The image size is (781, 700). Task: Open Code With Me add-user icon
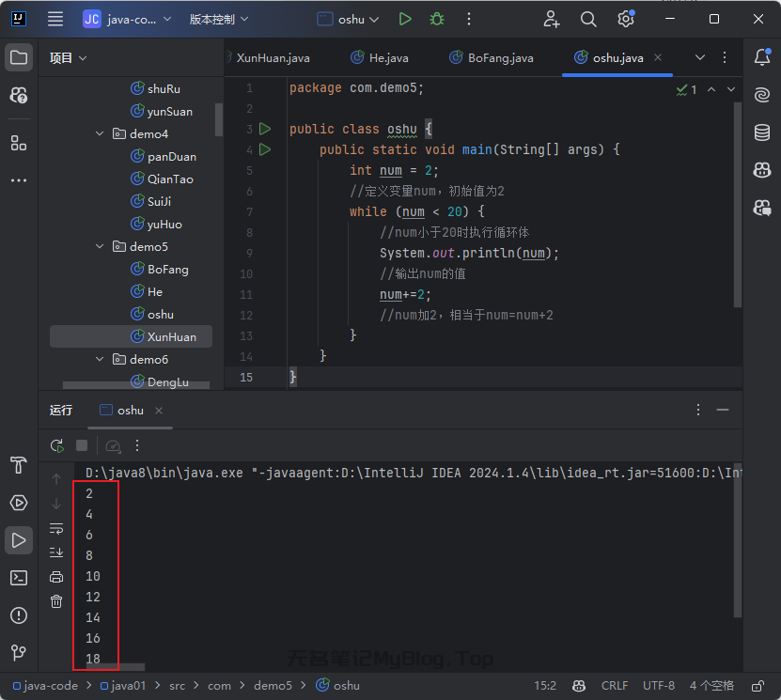[552, 19]
